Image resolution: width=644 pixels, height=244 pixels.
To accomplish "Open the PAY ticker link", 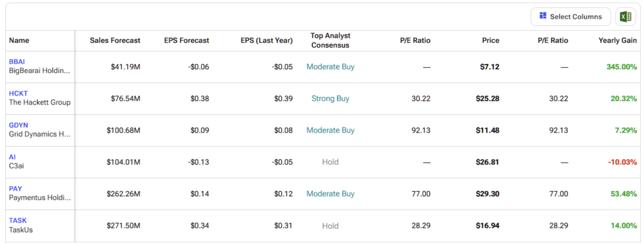I will [x=16, y=189].
